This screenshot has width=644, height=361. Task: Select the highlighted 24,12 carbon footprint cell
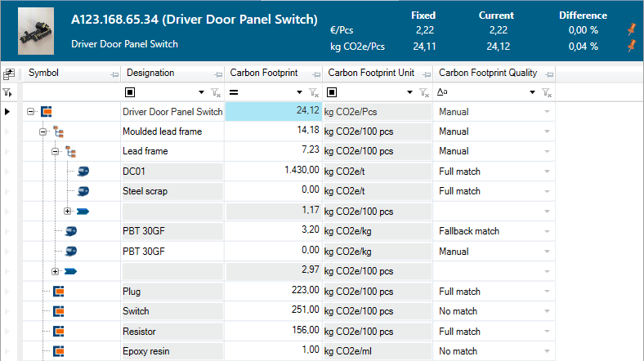point(273,111)
